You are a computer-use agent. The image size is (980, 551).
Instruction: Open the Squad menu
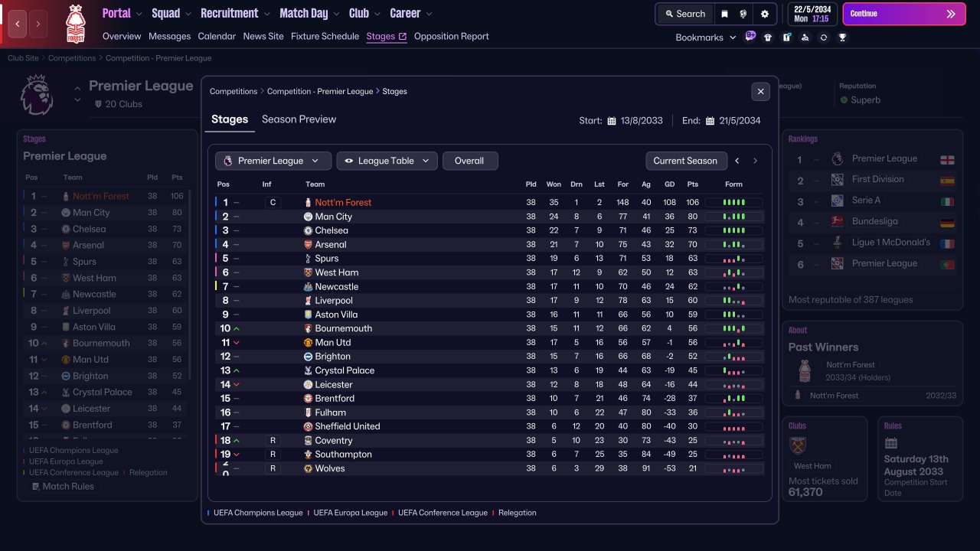(x=166, y=13)
